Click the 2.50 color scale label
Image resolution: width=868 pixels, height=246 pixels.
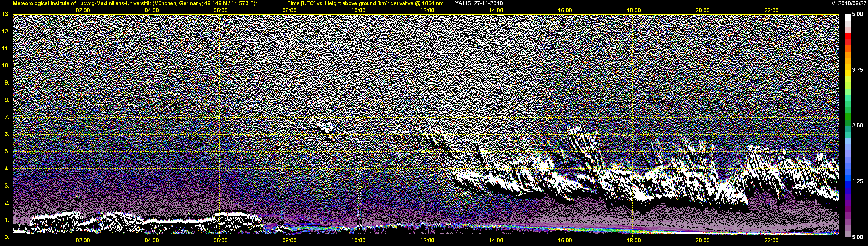pos(858,125)
